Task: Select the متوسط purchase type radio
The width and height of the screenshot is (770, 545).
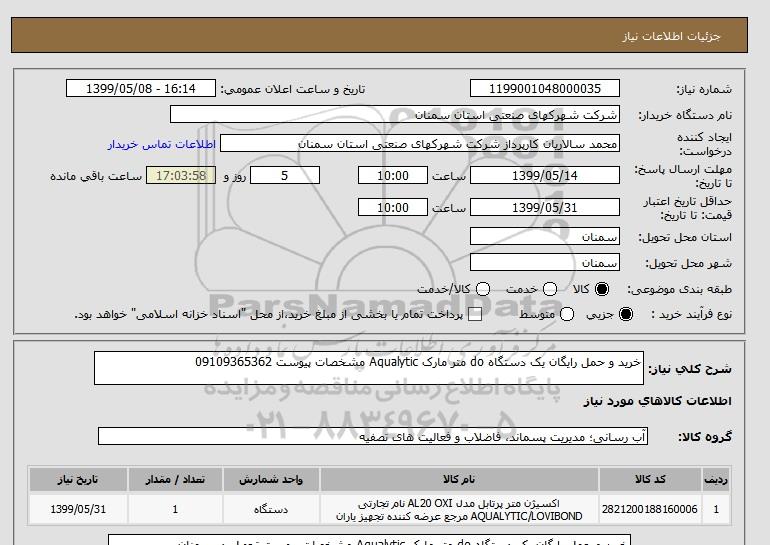Action: (567, 314)
